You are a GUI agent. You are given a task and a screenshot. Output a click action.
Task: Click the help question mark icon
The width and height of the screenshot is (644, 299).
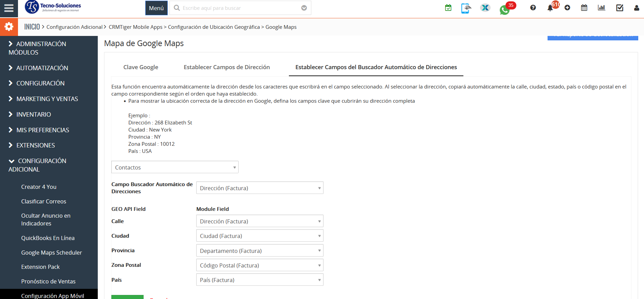coord(533,8)
